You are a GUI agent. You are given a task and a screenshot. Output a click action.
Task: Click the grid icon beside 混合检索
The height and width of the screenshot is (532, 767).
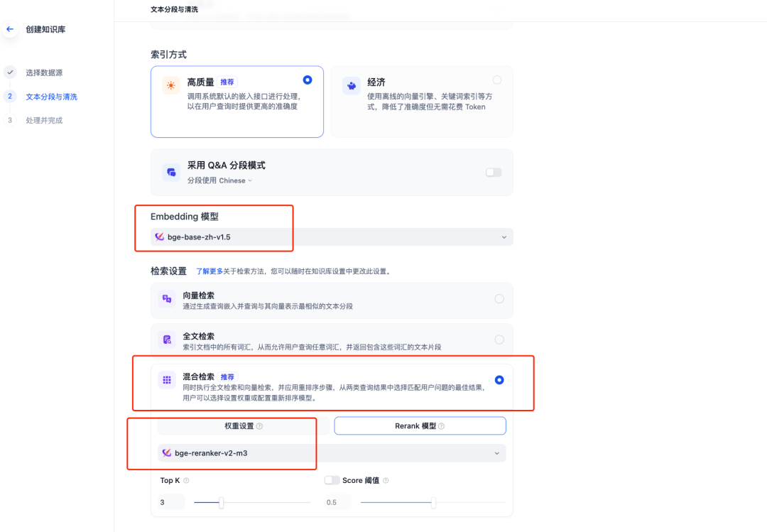point(166,381)
